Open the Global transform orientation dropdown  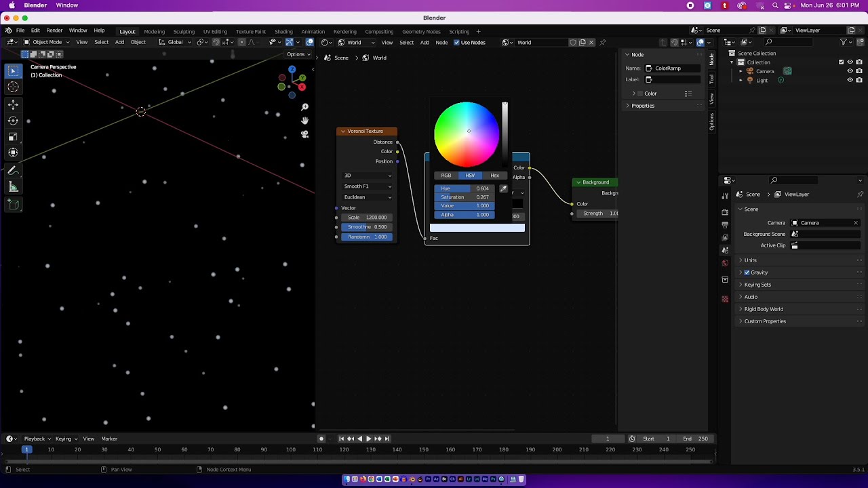(175, 42)
